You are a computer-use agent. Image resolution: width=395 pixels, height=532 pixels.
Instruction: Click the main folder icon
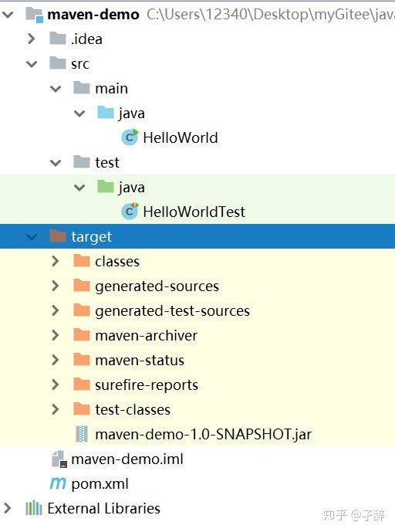(x=82, y=88)
